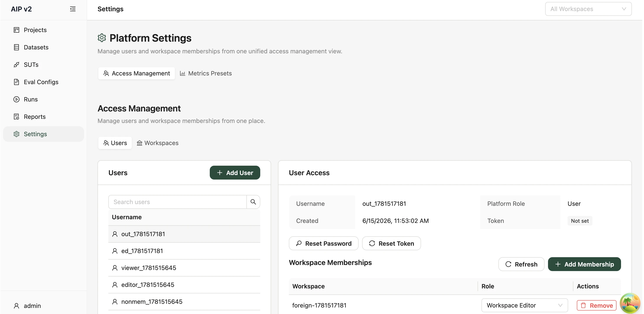The image size is (644, 314).
Task: Click the palm tree beach avatar
Action: point(630,303)
